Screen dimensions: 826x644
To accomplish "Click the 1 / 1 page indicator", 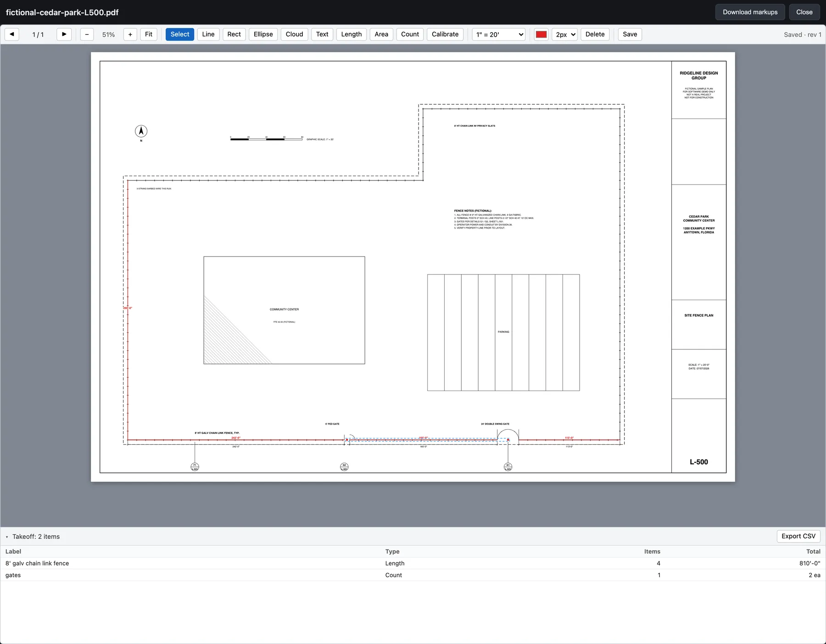I will (38, 34).
